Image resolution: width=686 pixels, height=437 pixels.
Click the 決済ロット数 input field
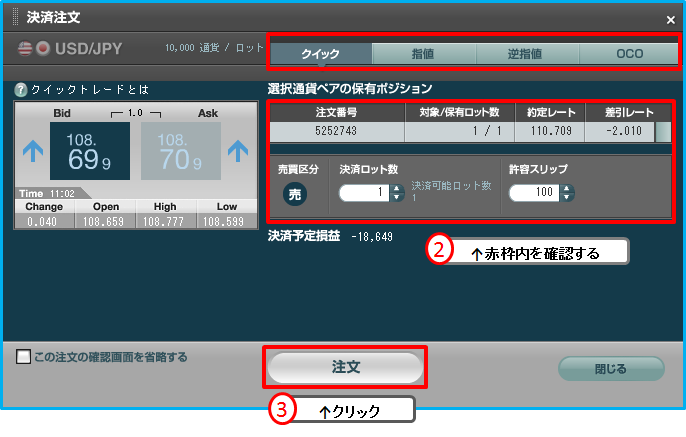click(x=364, y=192)
